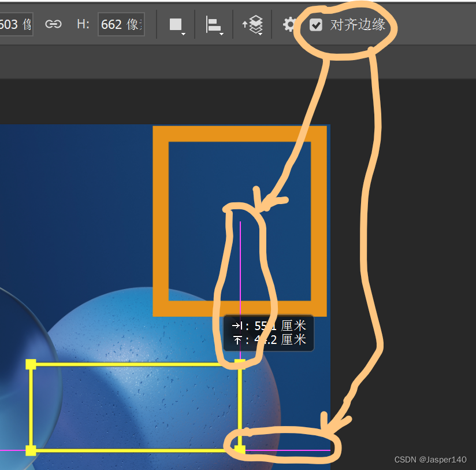Viewport: 476px width, 470px height.
Task: Open the gear settings options
Action: [x=289, y=25]
